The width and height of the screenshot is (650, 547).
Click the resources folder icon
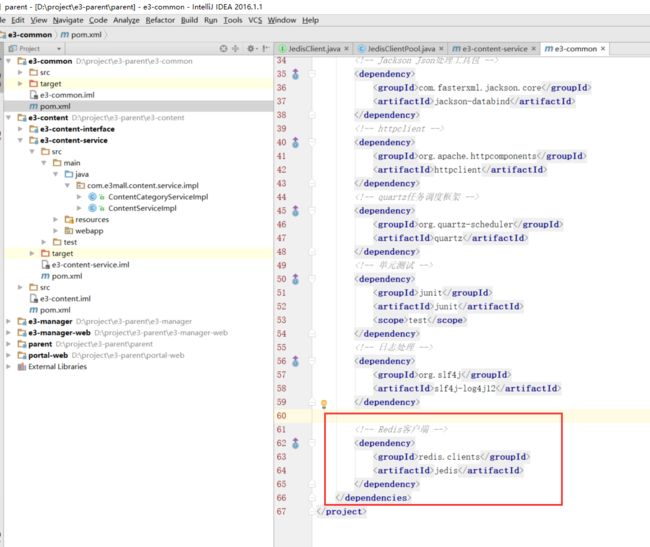pyautogui.click(x=69, y=220)
